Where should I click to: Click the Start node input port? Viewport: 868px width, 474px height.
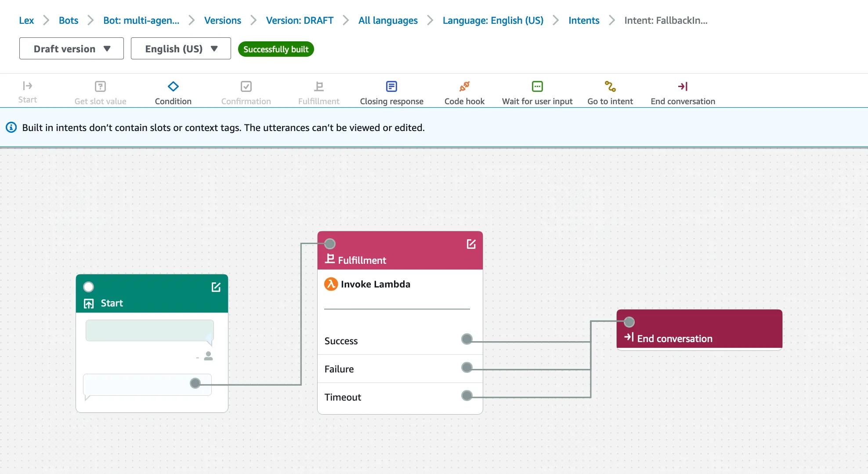[88, 287]
